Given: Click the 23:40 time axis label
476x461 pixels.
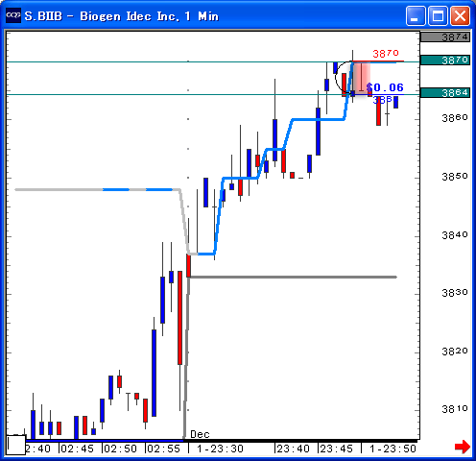Looking at the screenshot, I should [293, 449].
